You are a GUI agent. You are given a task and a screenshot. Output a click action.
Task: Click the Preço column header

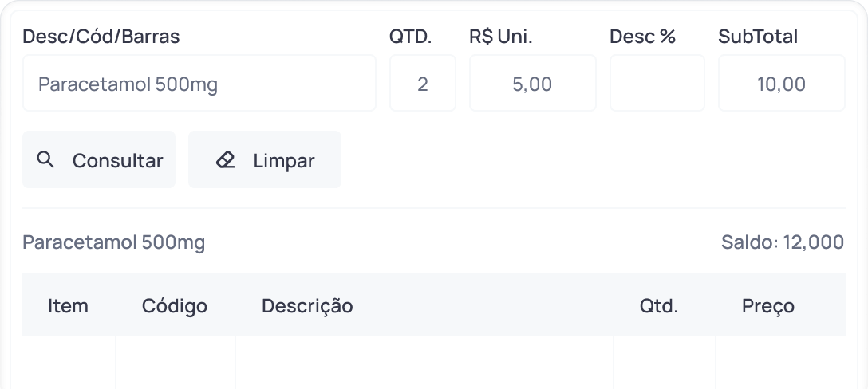pos(767,306)
